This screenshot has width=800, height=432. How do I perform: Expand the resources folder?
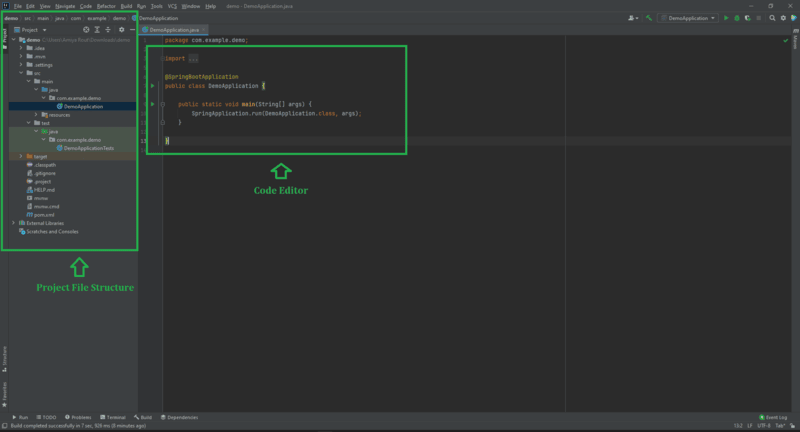(36, 115)
